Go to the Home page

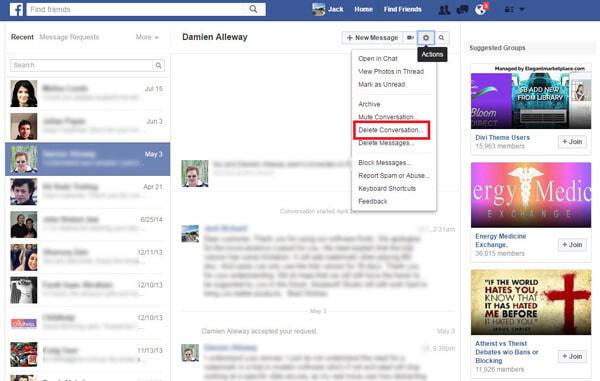pyautogui.click(x=364, y=9)
